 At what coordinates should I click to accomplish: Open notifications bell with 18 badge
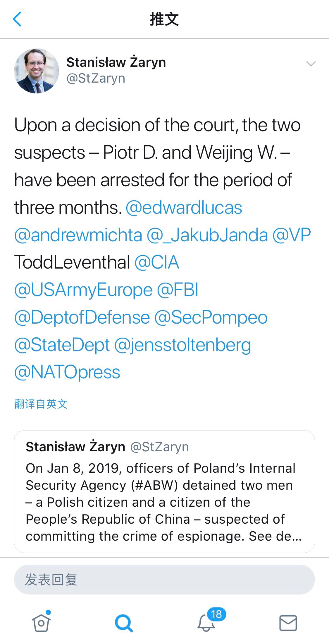coord(206,622)
